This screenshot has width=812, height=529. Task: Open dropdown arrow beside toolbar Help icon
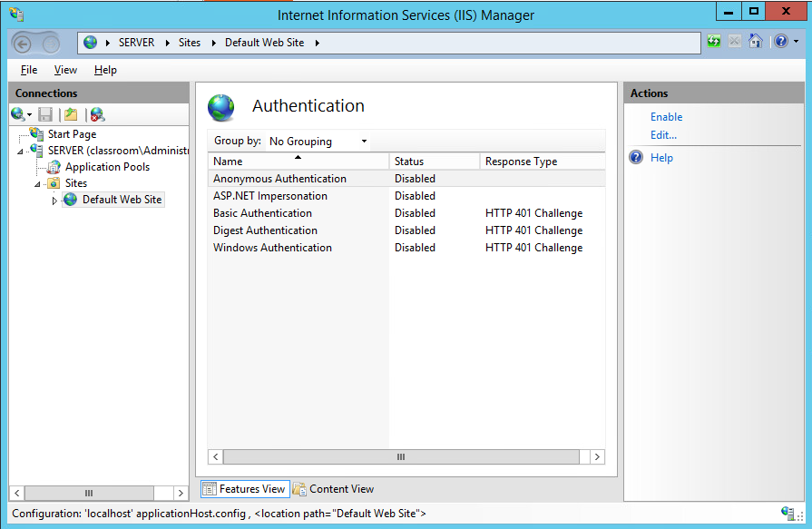796,42
